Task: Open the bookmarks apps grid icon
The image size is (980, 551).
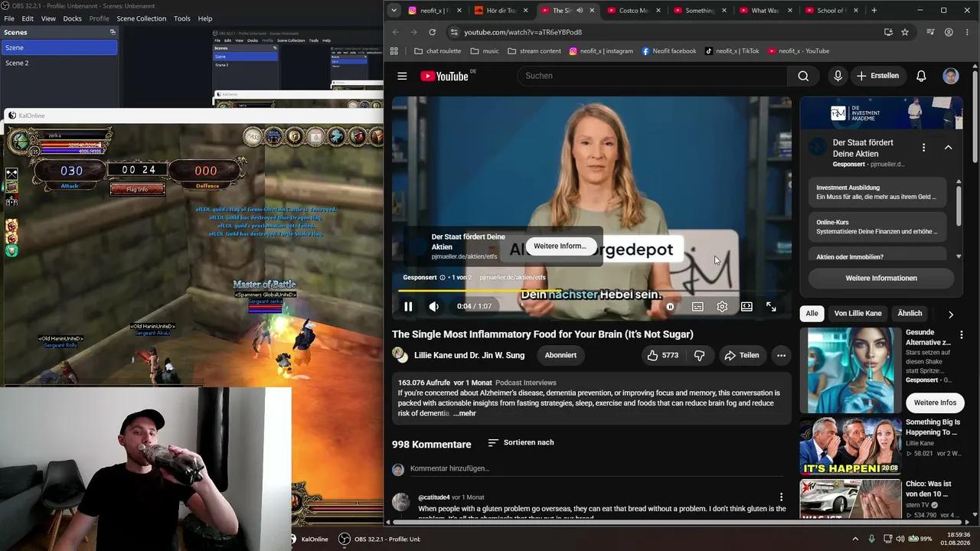Action: (394, 51)
